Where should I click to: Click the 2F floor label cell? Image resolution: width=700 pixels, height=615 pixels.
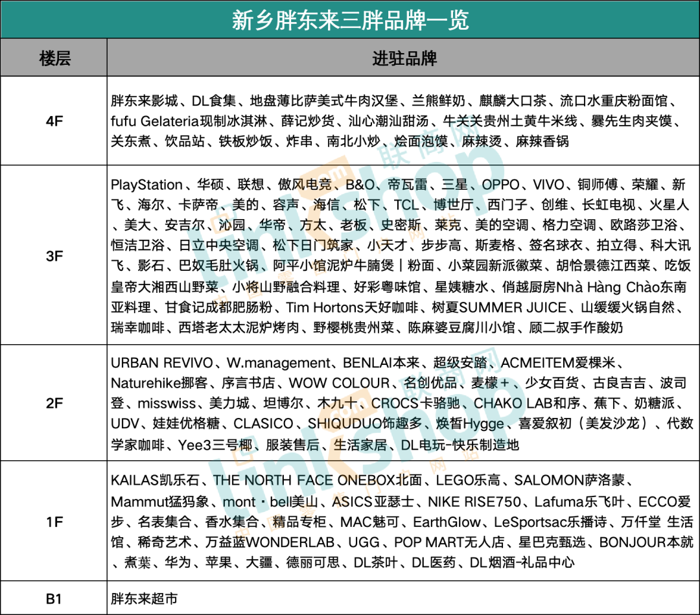54,403
